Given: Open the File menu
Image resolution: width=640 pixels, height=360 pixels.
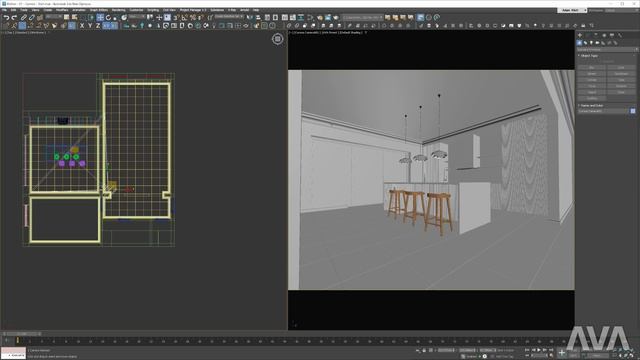Looking at the screenshot, I should pos(4,10).
